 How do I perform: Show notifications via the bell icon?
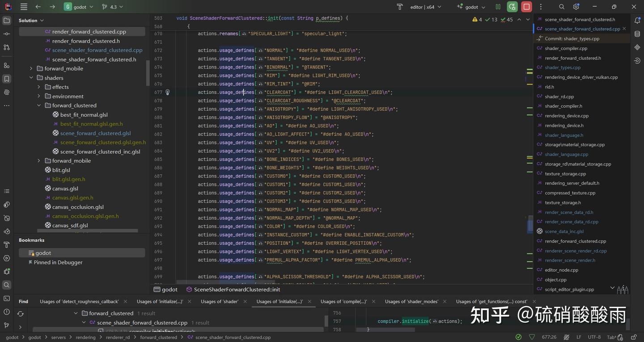tap(638, 20)
